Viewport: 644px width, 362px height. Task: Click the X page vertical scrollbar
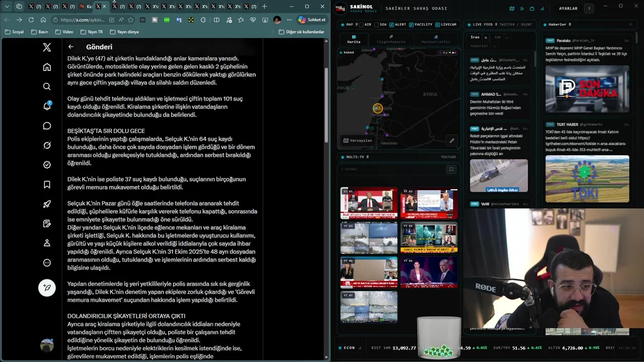point(327,106)
